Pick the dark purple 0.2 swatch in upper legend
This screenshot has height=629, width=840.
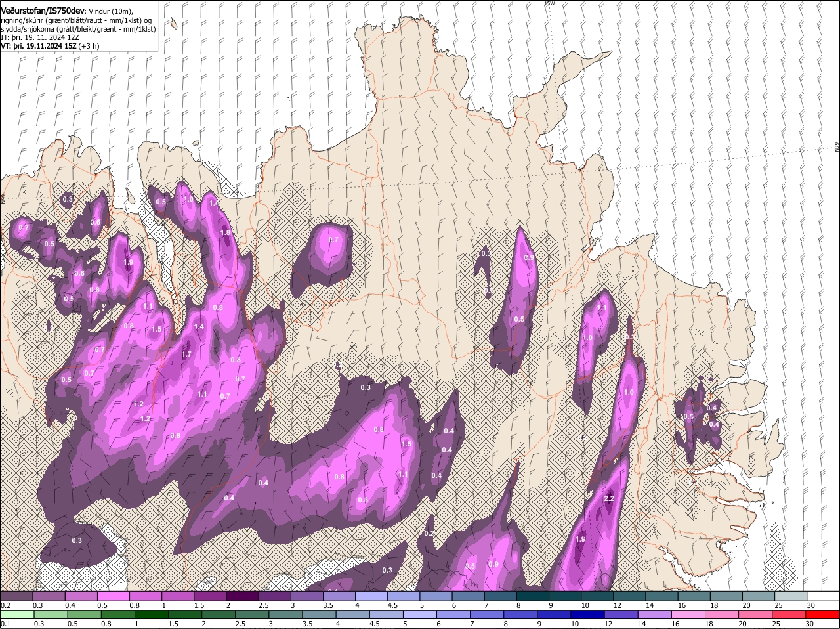pyautogui.click(x=16, y=596)
